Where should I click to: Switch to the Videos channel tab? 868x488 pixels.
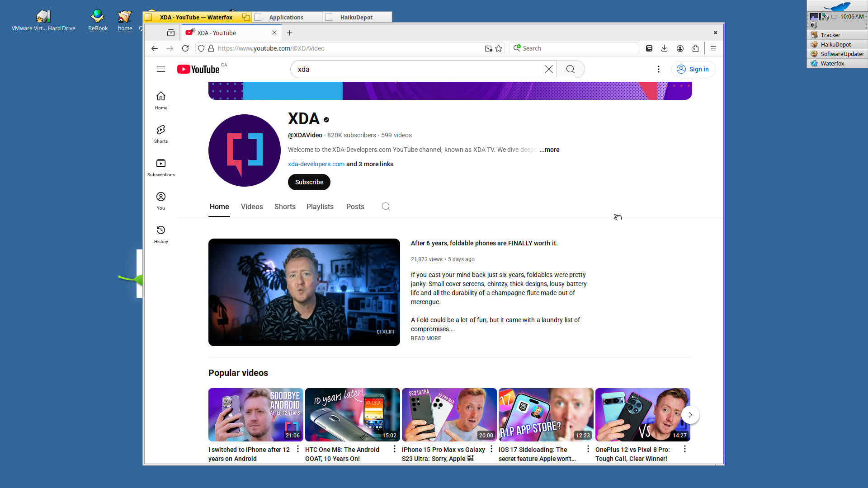coord(252,206)
